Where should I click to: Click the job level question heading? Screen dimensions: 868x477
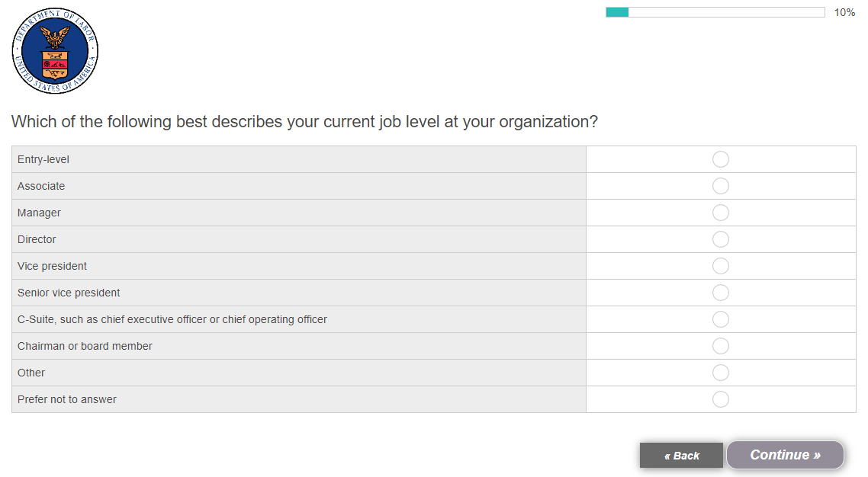(x=304, y=122)
